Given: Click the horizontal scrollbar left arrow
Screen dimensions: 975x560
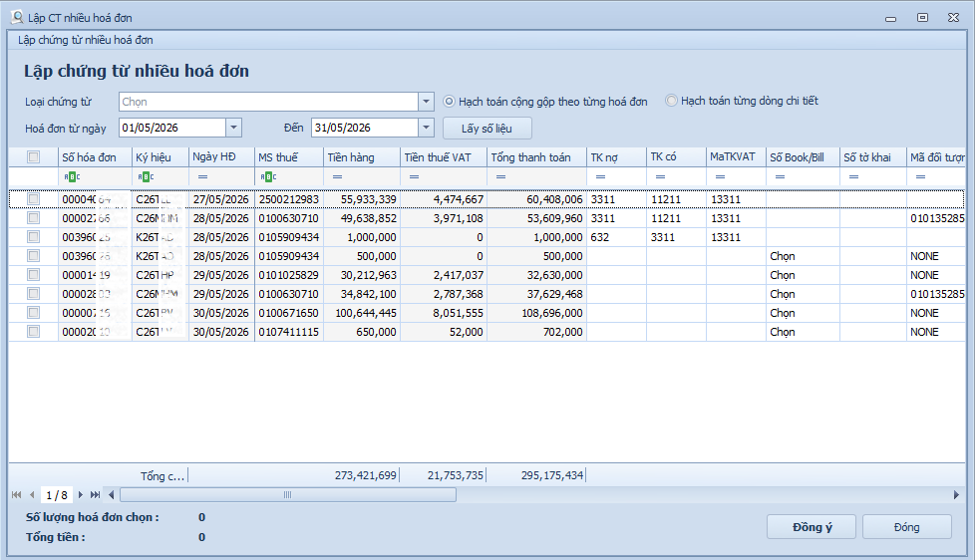Looking at the screenshot, I should (x=112, y=495).
